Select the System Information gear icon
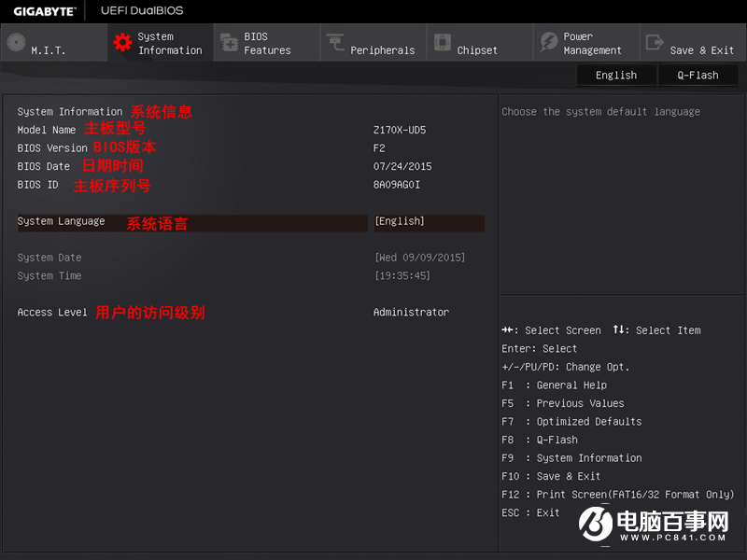Screen dimensions: 747x560 click(x=120, y=42)
